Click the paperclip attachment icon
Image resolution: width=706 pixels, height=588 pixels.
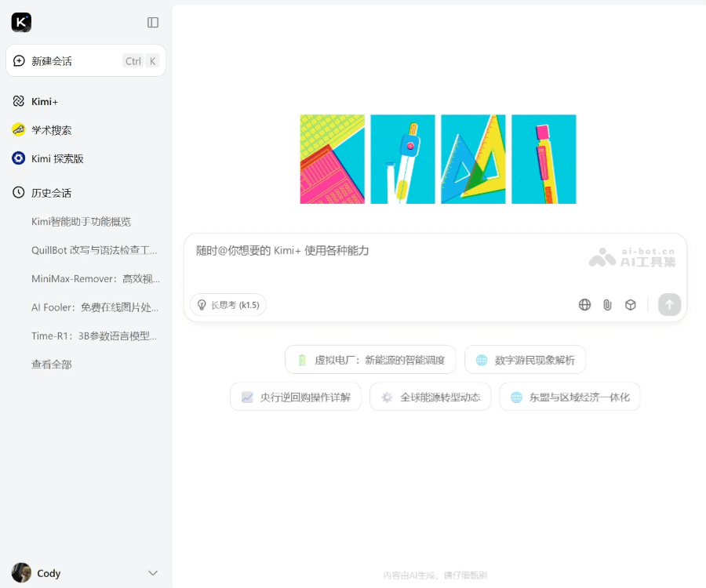pyautogui.click(x=607, y=304)
